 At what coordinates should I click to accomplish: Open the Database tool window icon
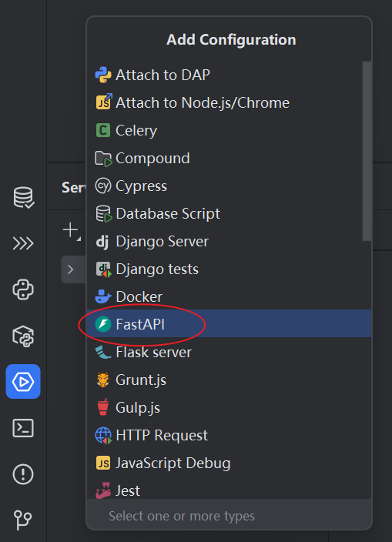pyautogui.click(x=23, y=197)
